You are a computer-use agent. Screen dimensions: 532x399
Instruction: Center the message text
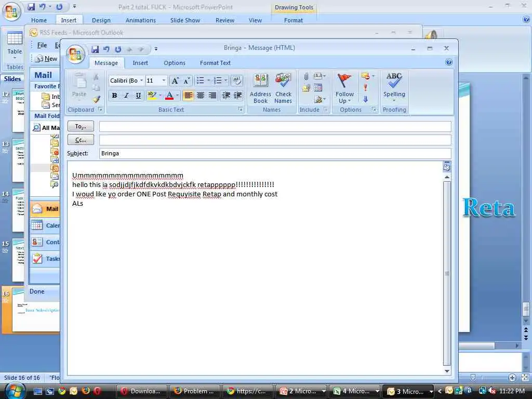[x=200, y=96]
